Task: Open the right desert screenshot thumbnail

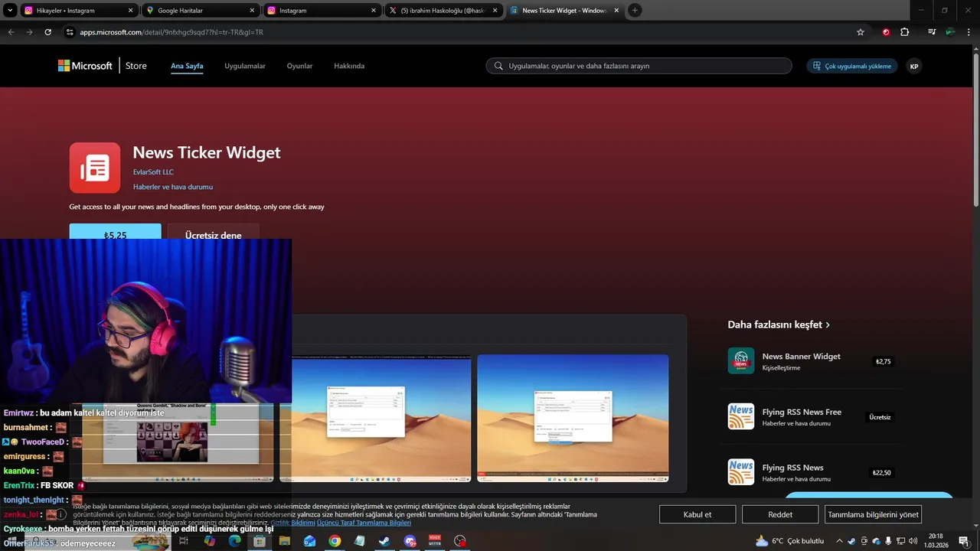Action: coord(573,418)
